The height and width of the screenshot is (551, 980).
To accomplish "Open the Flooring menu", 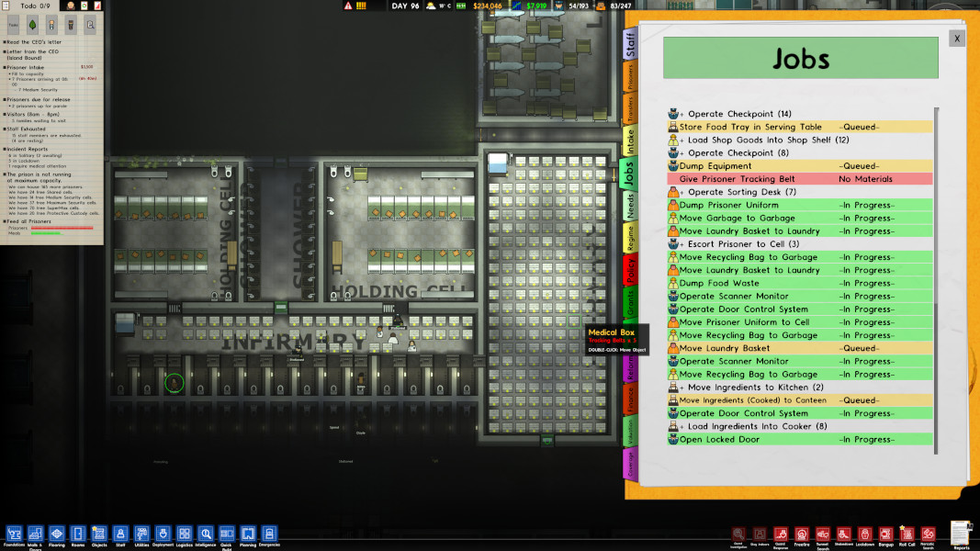I will click(56, 534).
